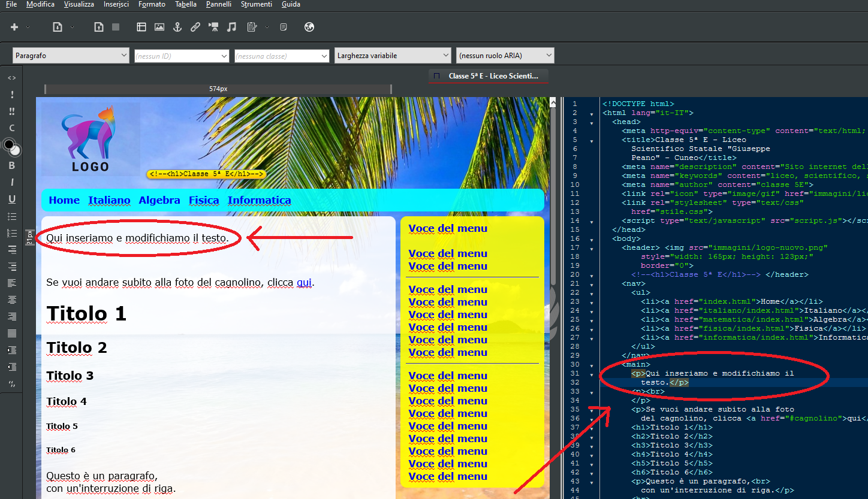
Task: Click the 'qui' hyperlink in the paragraph
Action: 305,282
